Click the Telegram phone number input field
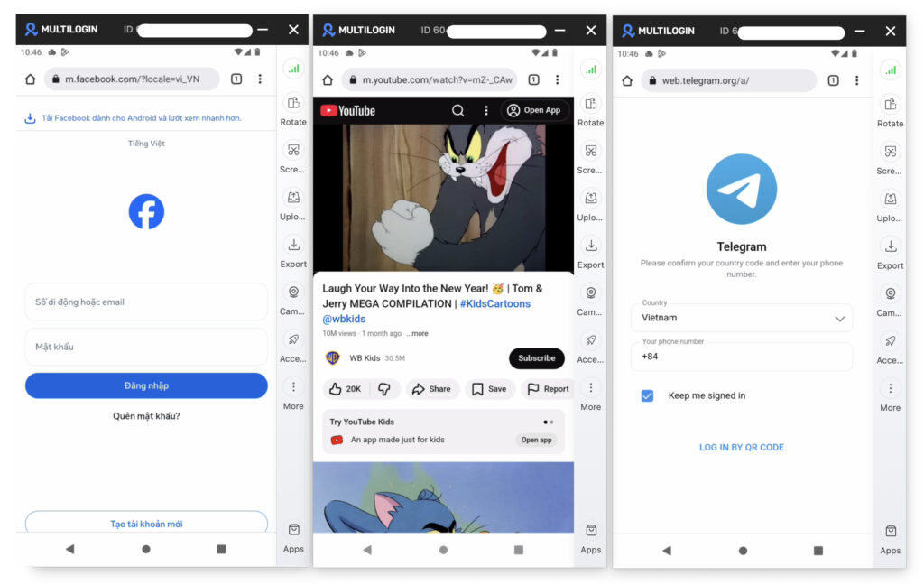Screen dimensions: 924x585 (x=741, y=357)
